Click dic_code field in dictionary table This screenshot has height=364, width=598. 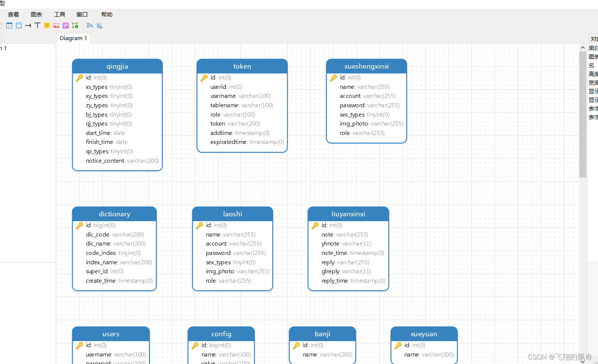point(114,235)
